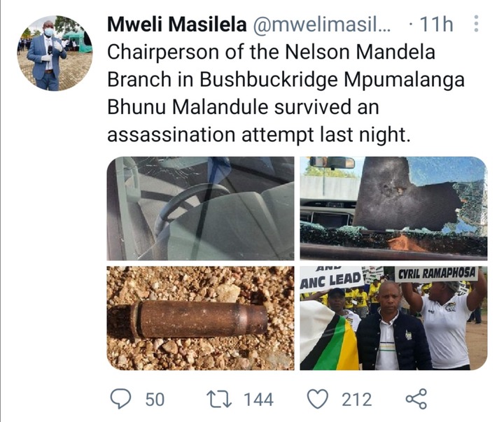Open the @mwelimasil... handle link

pyautogui.click(x=322, y=24)
